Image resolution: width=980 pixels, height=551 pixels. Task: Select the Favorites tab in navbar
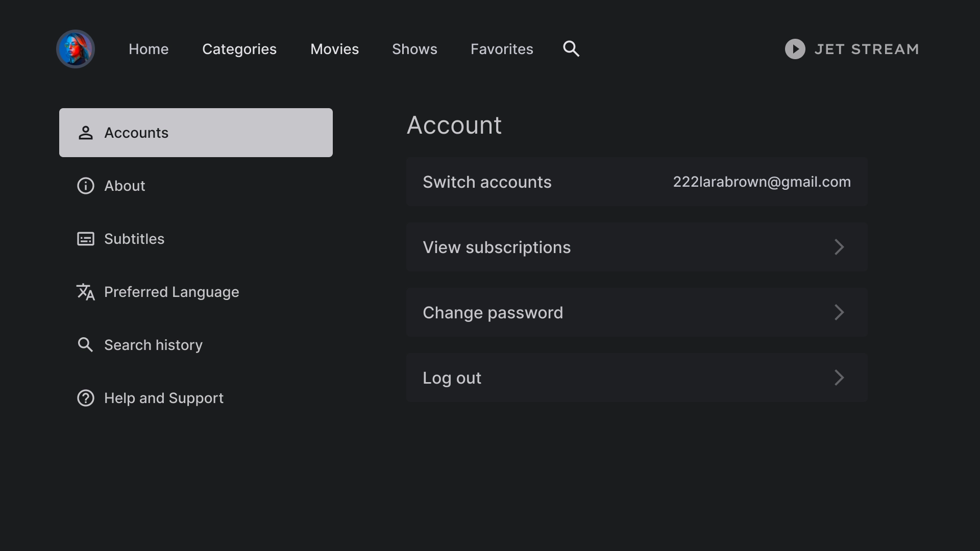(502, 48)
